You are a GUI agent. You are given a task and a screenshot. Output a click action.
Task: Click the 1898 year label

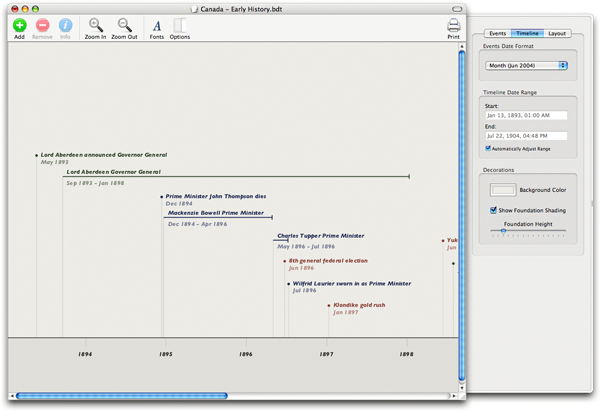(406, 354)
